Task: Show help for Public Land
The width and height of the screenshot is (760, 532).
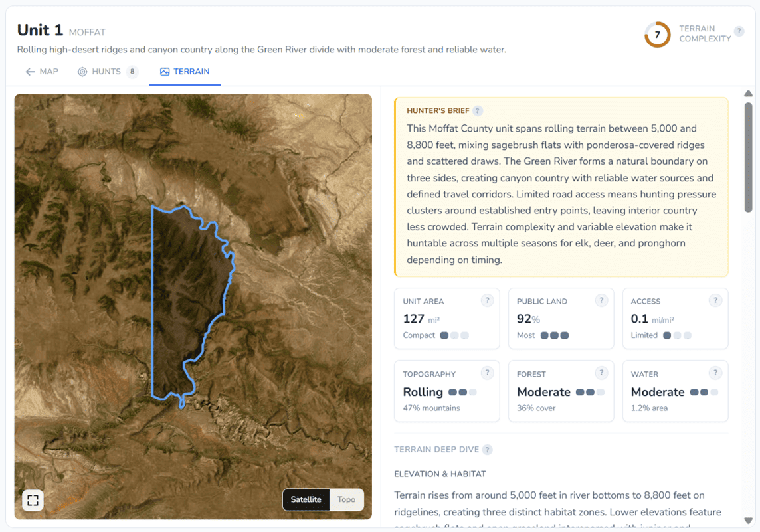Action: point(601,300)
